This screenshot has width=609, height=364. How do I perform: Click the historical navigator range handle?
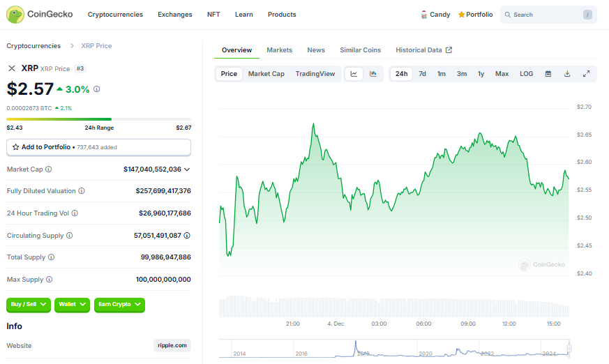pos(569,348)
